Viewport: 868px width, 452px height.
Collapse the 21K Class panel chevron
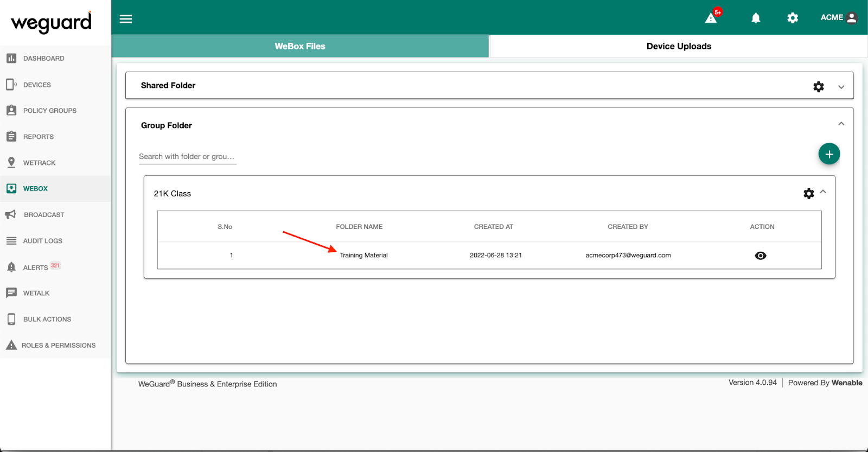tap(823, 192)
